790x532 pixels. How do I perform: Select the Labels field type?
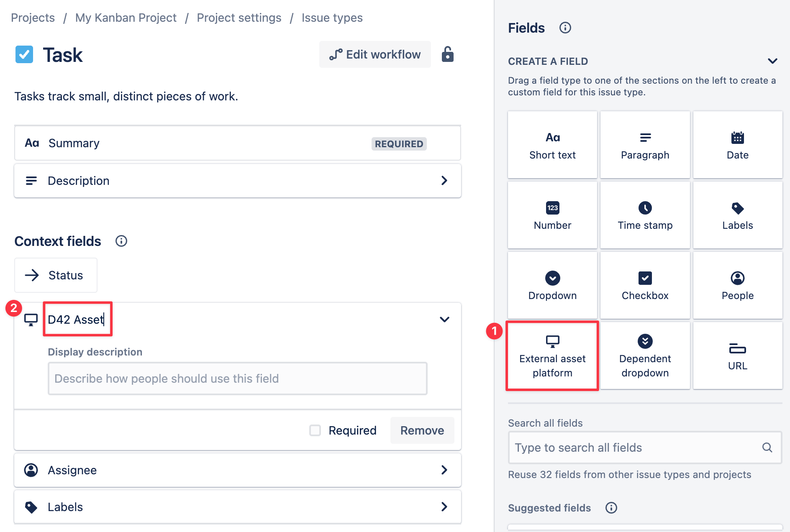coord(737,215)
